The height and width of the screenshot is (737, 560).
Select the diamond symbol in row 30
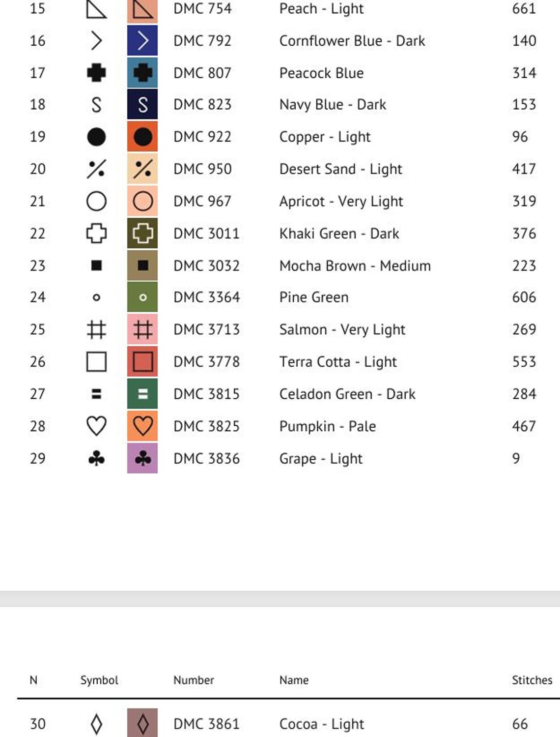[x=96, y=724]
